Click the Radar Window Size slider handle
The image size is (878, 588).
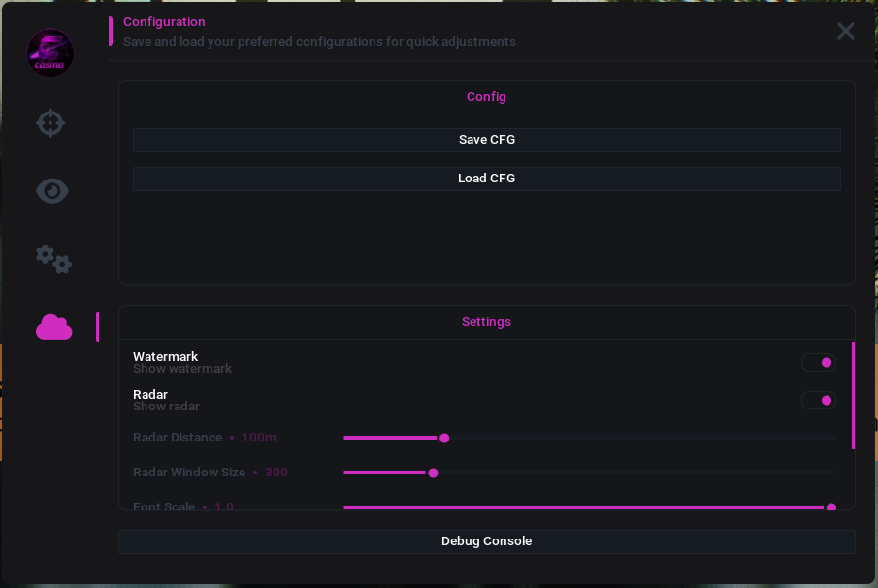[433, 474]
